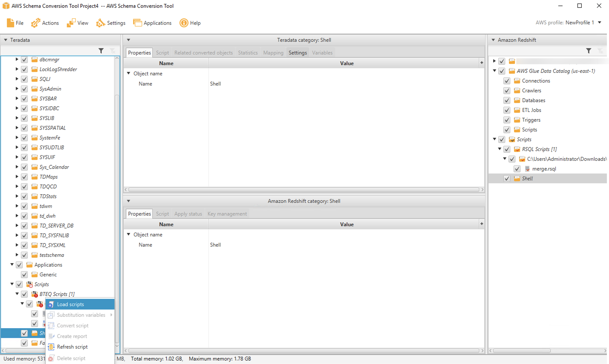This screenshot has height=364, width=609.
Task: Uncheck the SysAdmin schema checkbox
Action: (x=24, y=89)
